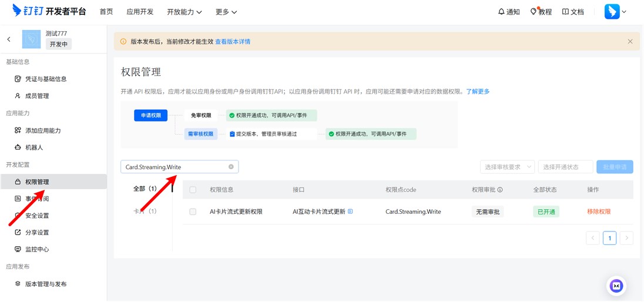Open the floating assistant robot icon
The height and width of the screenshot is (302, 644).
pyautogui.click(x=616, y=286)
